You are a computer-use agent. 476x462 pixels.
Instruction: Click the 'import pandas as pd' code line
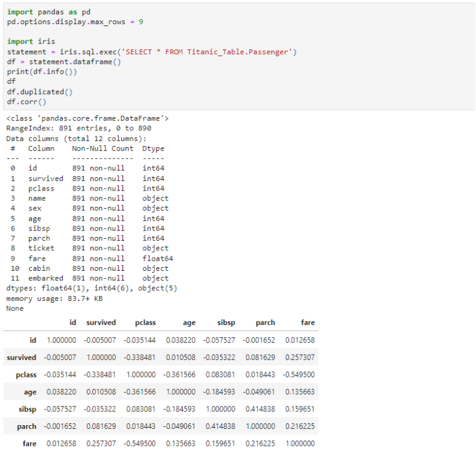point(47,12)
